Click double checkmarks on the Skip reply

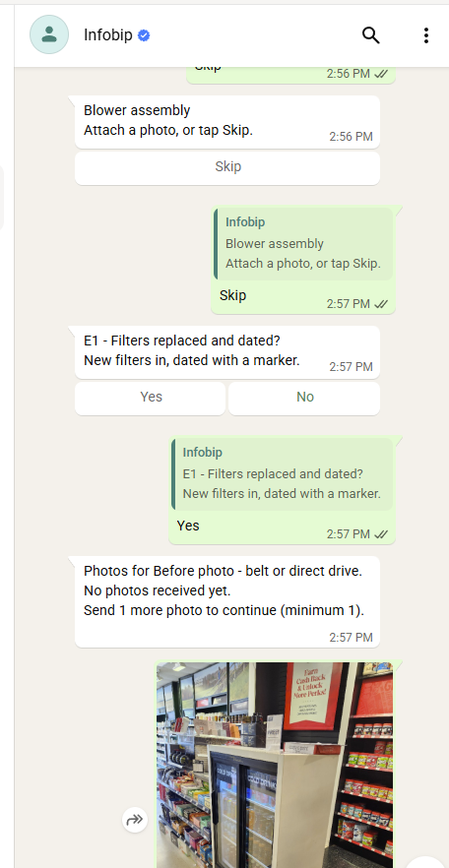(381, 304)
